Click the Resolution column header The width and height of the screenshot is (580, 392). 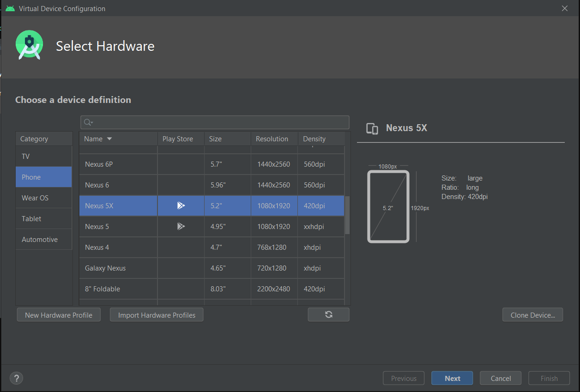[274, 139]
